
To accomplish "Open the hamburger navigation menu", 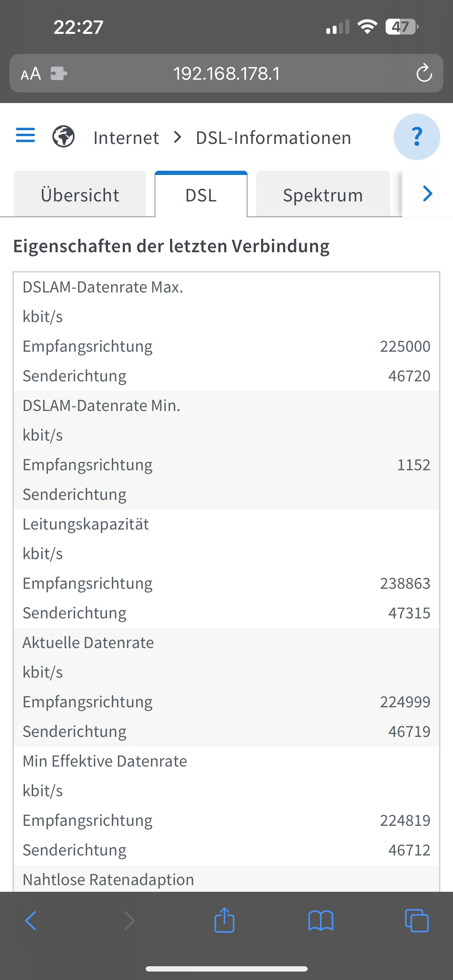I will tap(25, 135).
